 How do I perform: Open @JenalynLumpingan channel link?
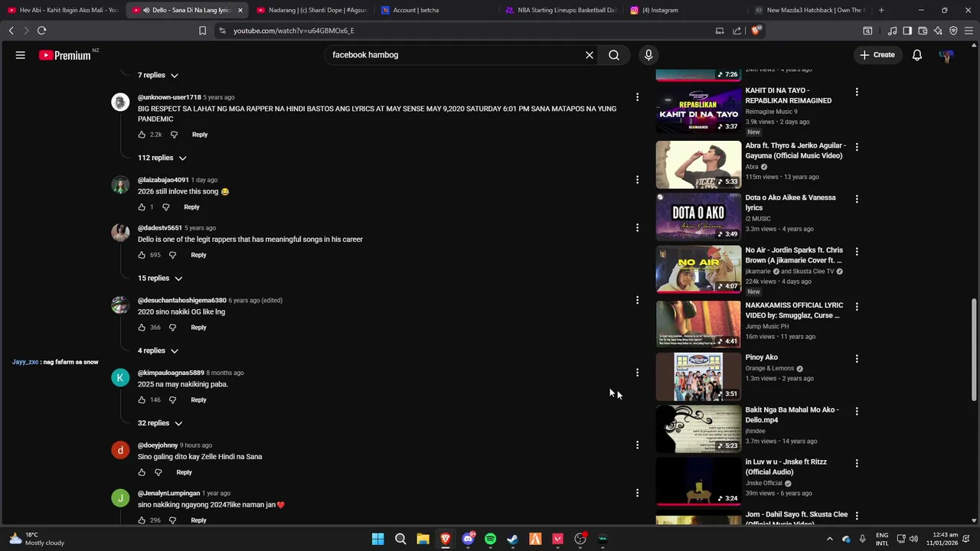[168, 494]
